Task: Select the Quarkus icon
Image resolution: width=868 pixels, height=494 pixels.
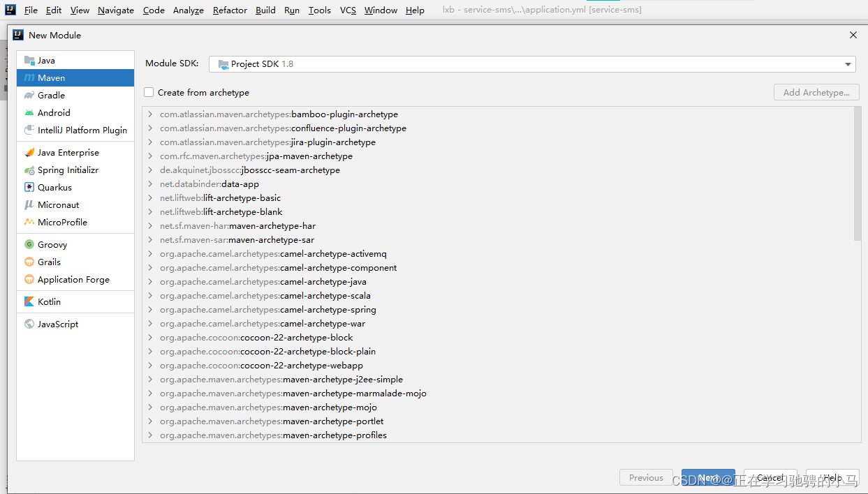Action: point(29,187)
